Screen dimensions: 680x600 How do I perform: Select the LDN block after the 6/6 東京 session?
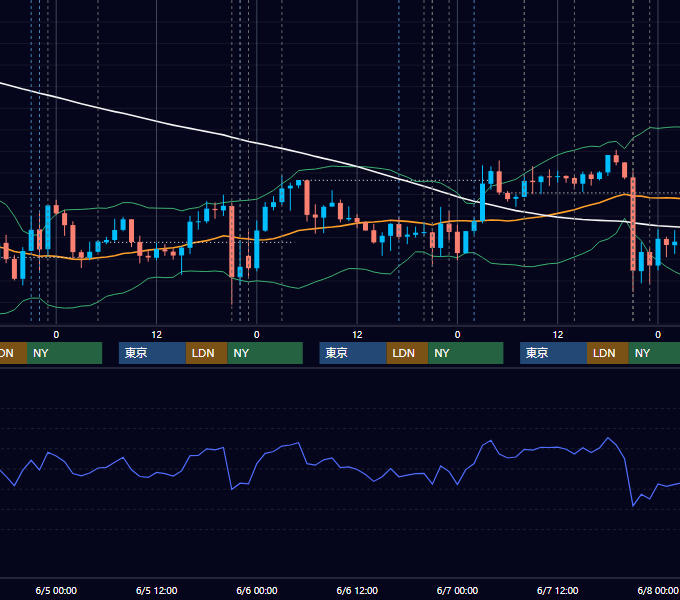coord(407,353)
